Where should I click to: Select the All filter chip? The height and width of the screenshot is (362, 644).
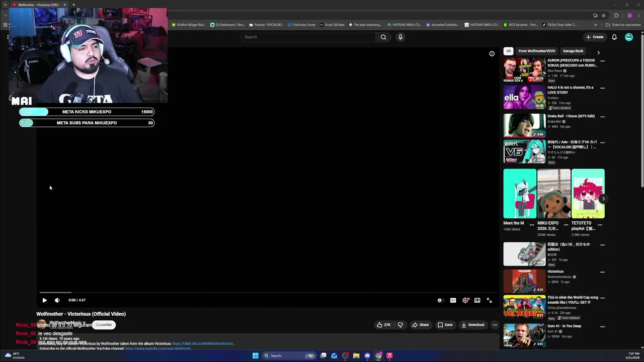508,51
